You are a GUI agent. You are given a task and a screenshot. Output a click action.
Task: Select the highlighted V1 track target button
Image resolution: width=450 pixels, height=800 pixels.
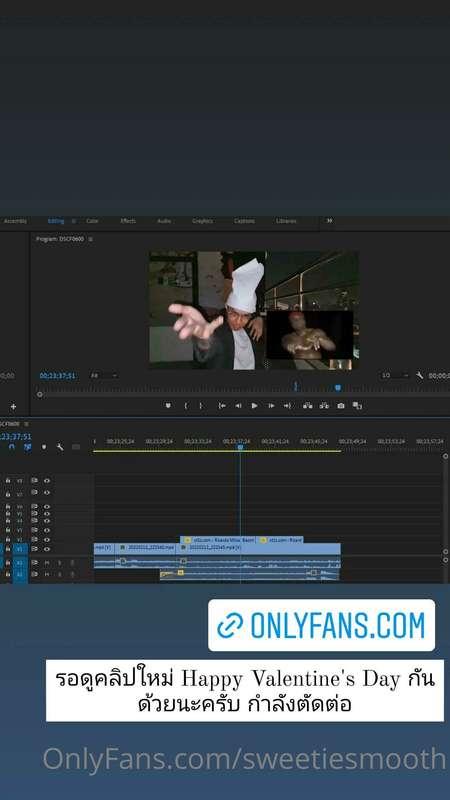[x=20, y=549]
